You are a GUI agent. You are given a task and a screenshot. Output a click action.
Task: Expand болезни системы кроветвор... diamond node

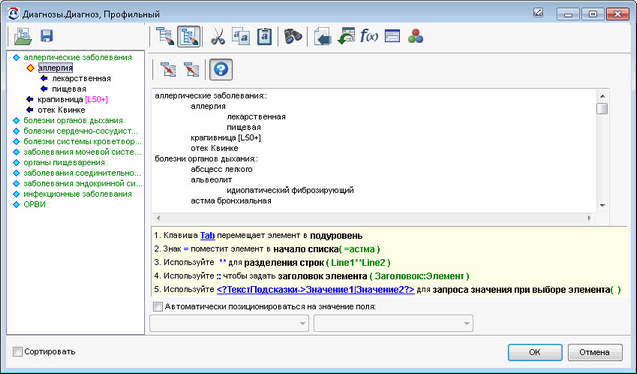(x=16, y=142)
